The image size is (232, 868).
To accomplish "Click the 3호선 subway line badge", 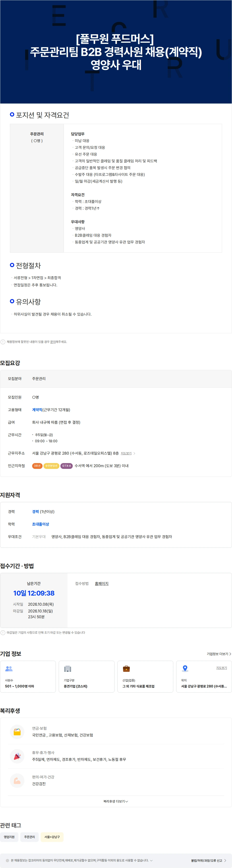I will [37, 466].
